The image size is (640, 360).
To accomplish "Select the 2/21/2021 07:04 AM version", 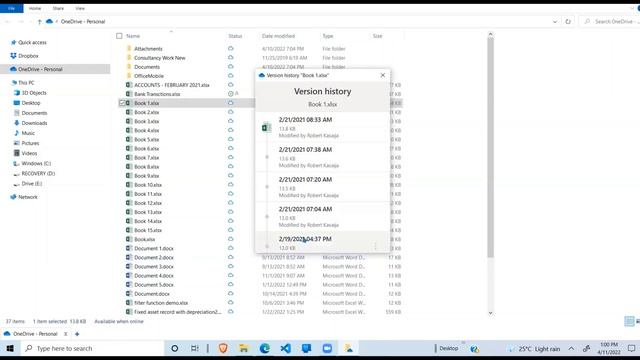I will coord(322,217).
